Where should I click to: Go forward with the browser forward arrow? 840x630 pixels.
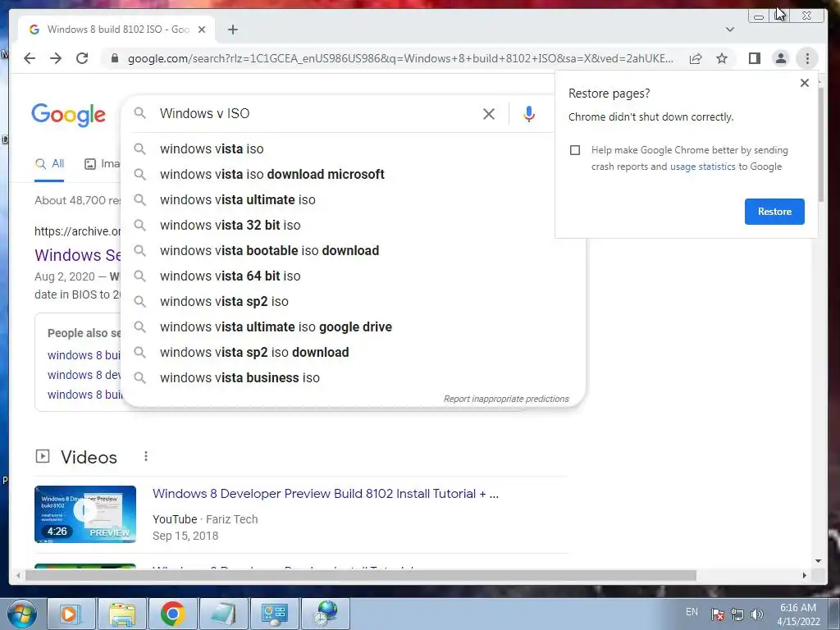point(56,58)
